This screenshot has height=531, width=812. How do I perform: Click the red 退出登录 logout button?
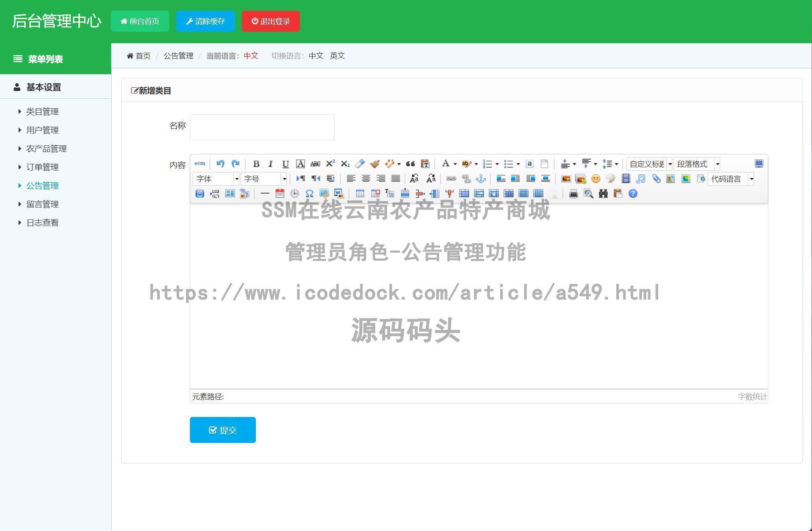tap(271, 21)
